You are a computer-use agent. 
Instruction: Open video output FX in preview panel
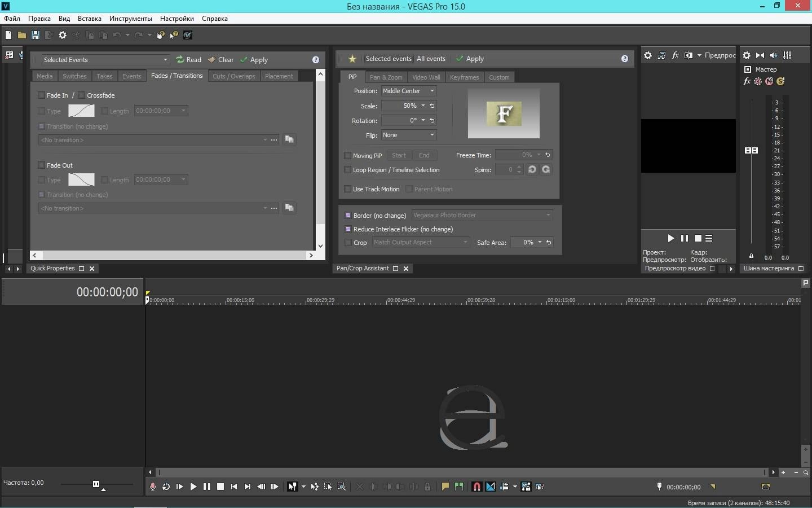point(675,55)
